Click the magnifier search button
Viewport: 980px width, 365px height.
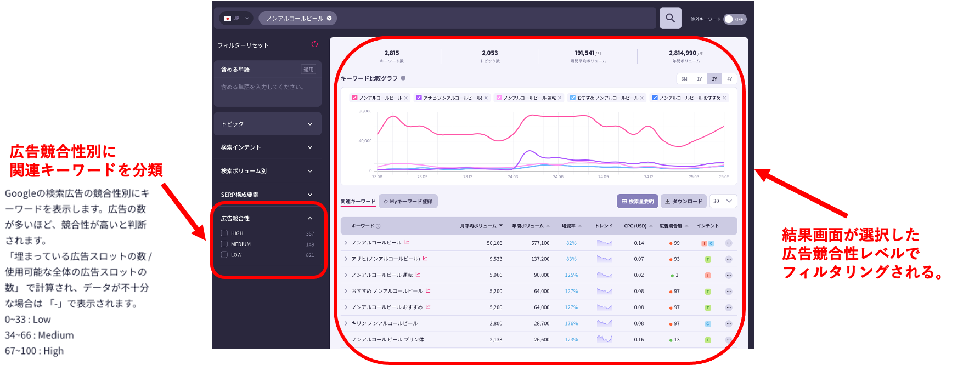click(670, 18)
